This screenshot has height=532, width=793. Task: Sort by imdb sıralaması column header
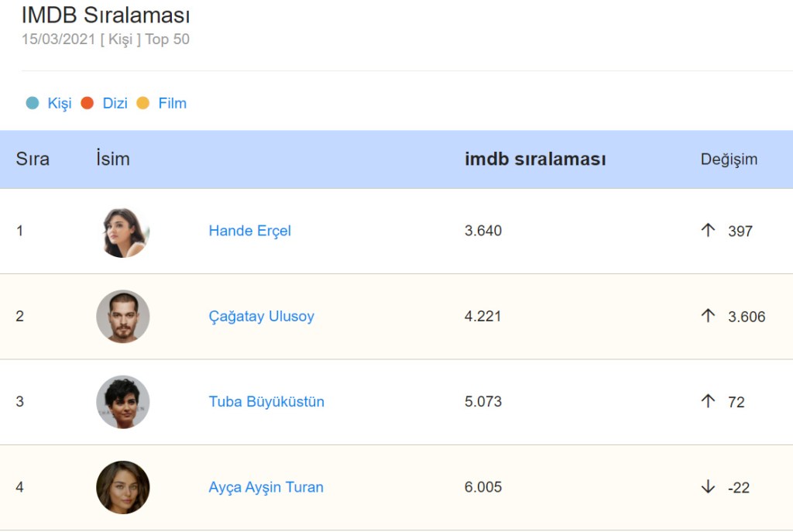535,159
